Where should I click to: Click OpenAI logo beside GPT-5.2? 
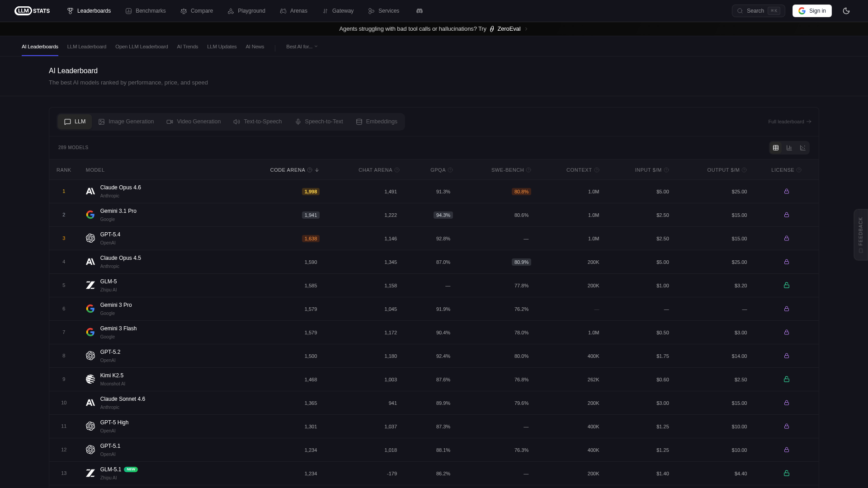(x=90, y=356)
